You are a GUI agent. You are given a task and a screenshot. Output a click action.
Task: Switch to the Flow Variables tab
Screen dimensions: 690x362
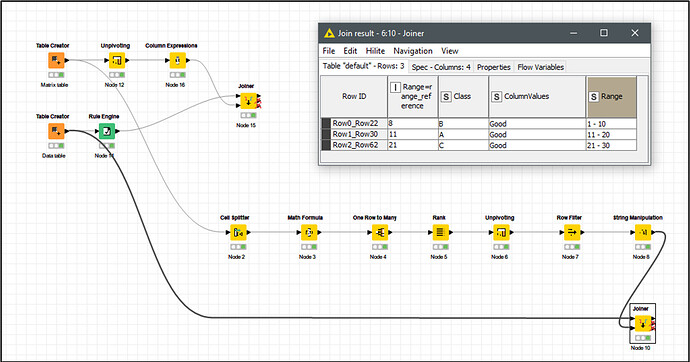click(x=540, y=67)
